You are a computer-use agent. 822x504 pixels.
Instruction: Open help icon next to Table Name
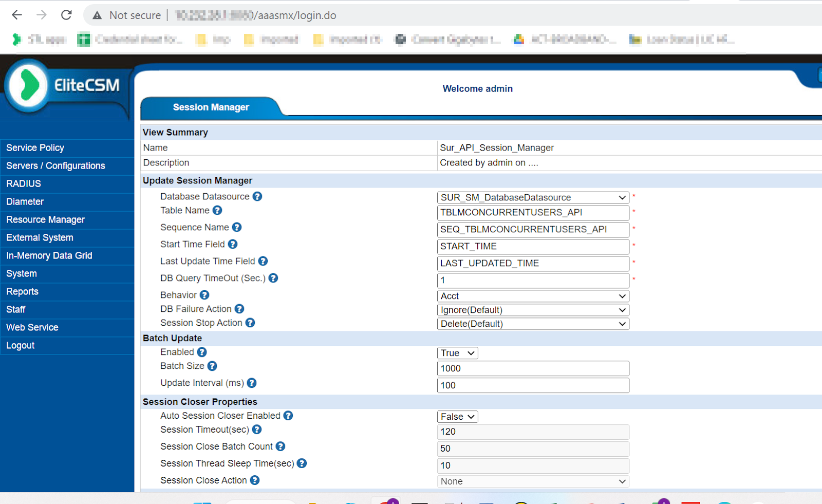(x=217, y=210)
